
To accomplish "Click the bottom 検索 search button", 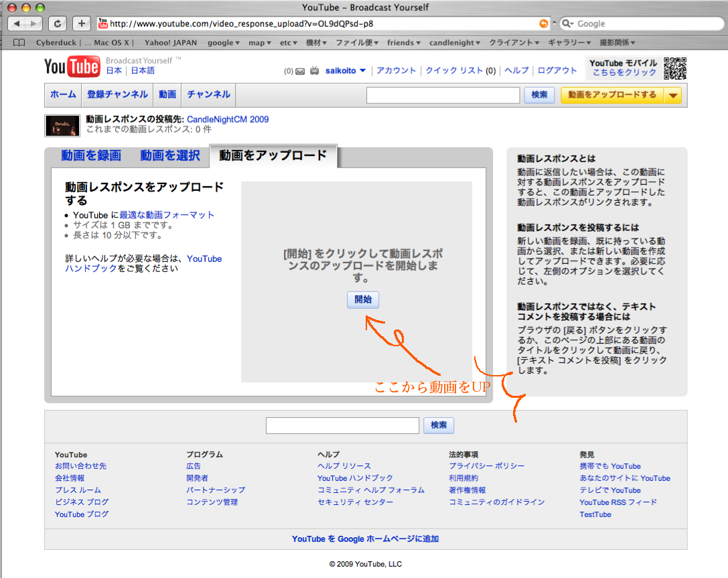I will [439, 425].
